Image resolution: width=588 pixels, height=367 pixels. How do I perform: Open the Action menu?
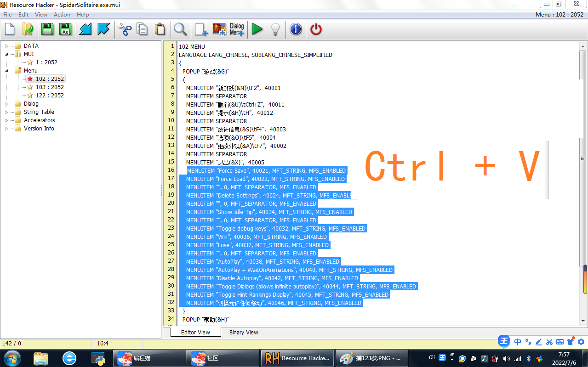[x=62, y=15]
